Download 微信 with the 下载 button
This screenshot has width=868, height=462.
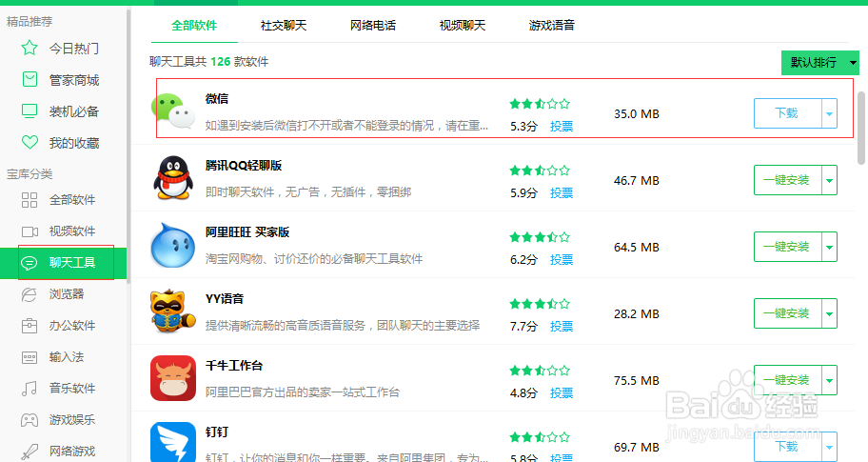click(788, 113)
